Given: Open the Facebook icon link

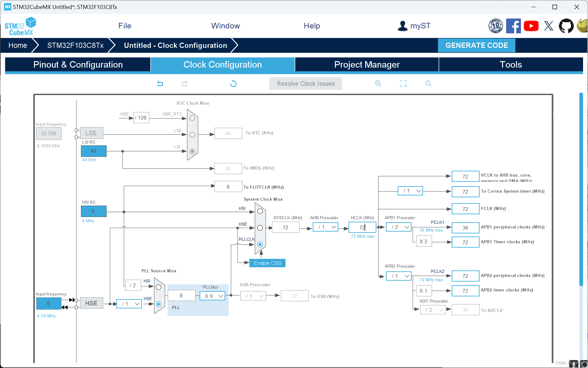Looking at the screenshot, I should 513,26.
